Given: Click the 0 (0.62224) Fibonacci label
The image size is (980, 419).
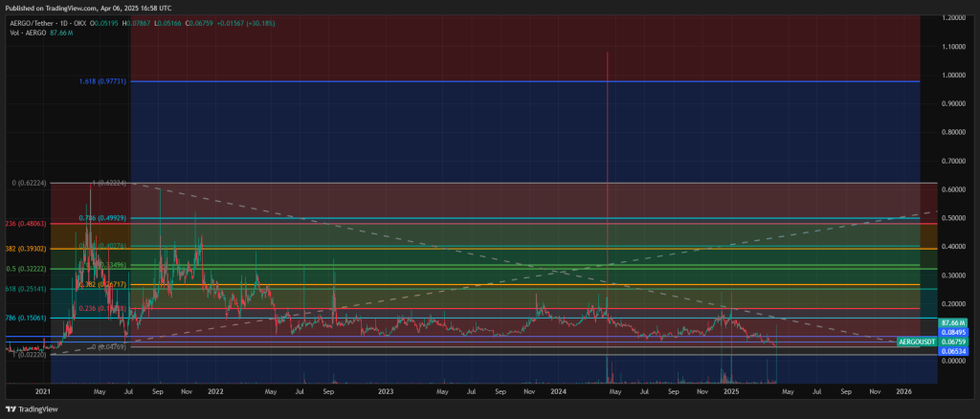Looking at the screenshot, I should pyautogui.click(x=30, y=183).
